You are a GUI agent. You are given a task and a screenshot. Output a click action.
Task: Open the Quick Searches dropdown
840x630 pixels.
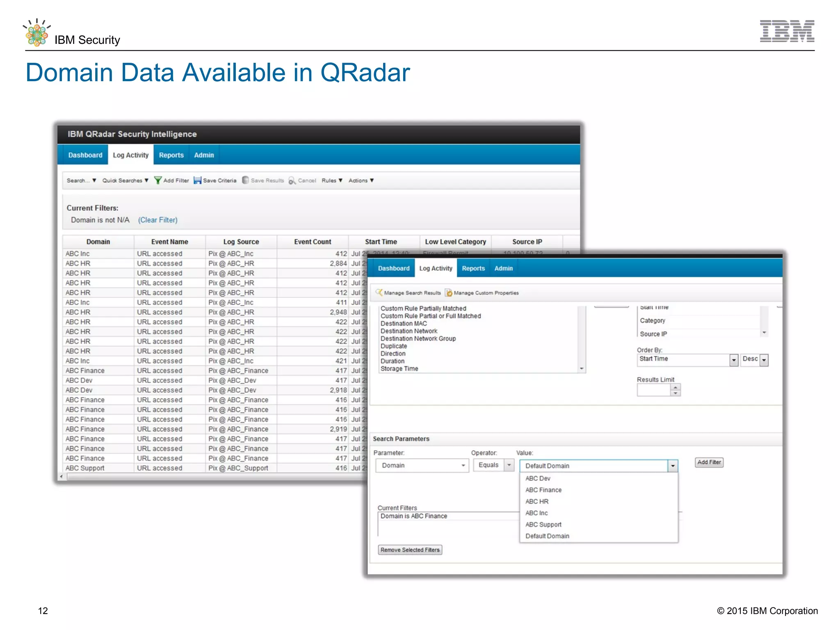125,180
